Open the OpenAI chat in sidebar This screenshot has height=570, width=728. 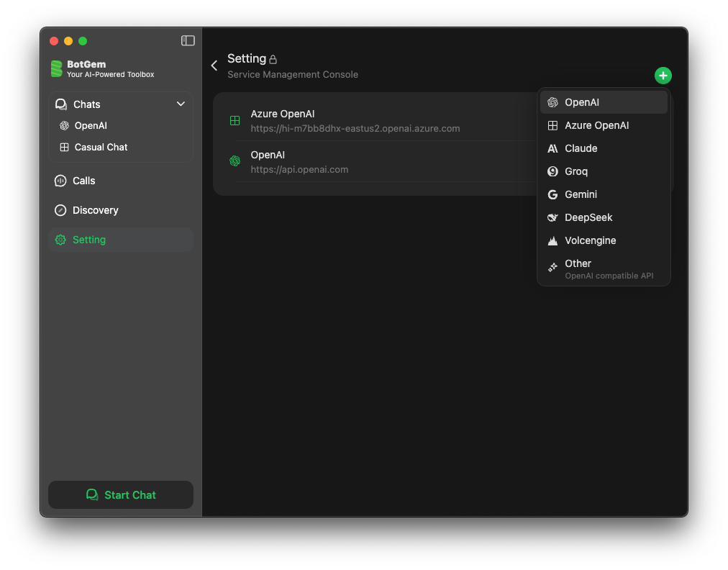coord(121,125)
